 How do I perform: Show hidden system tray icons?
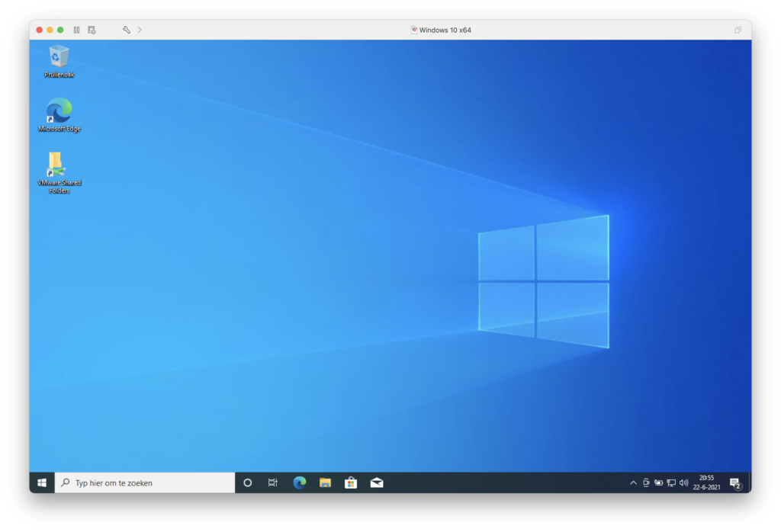633,482
